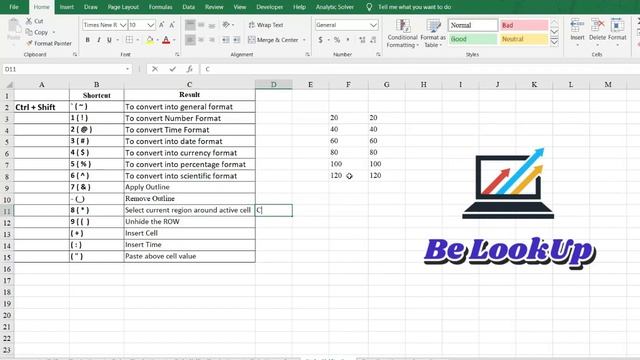Screen dimensions: 640x360
Task: Apply the Good cell style
Action: pyautogui.click(x=473, y=39)
